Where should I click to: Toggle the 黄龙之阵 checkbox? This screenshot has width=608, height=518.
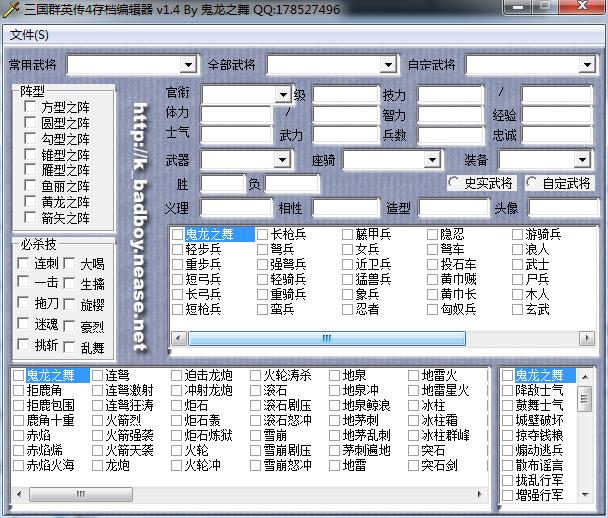click(x=30, y=202)
